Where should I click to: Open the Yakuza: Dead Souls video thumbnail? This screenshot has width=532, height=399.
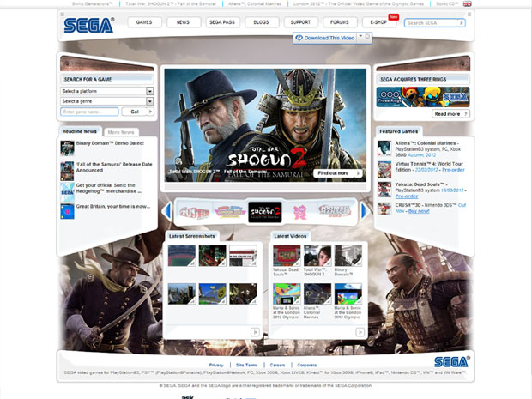coord(287,256)
